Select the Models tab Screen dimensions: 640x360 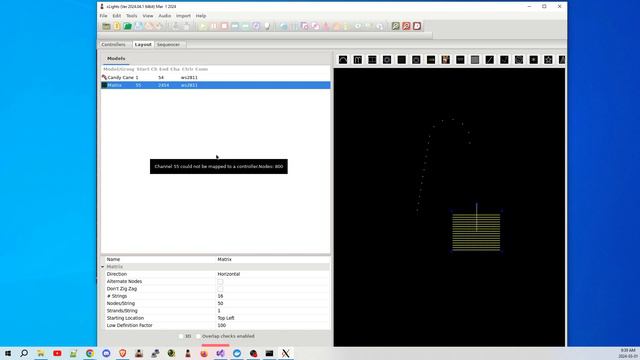click(116, 59)
